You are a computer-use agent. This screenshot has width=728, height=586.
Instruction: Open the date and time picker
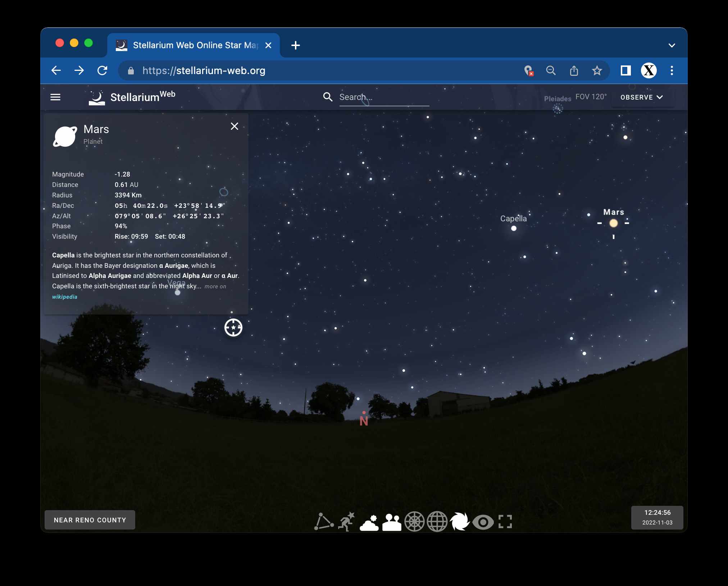coord(657,517)
